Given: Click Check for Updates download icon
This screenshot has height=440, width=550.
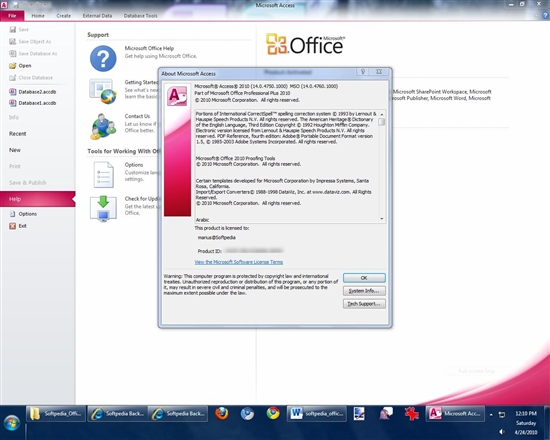Looking at the screenshot, I should point(103,209).
